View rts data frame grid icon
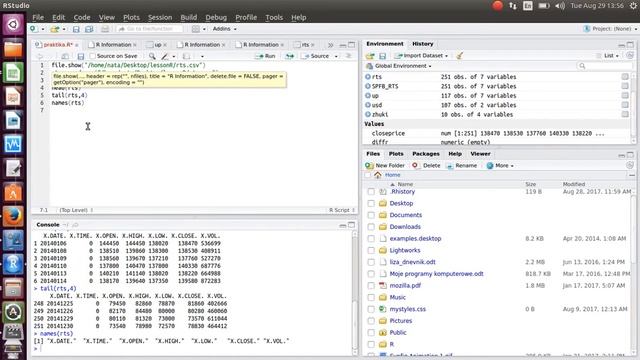Viewport: 640px width, 360px height. (625, 77)
